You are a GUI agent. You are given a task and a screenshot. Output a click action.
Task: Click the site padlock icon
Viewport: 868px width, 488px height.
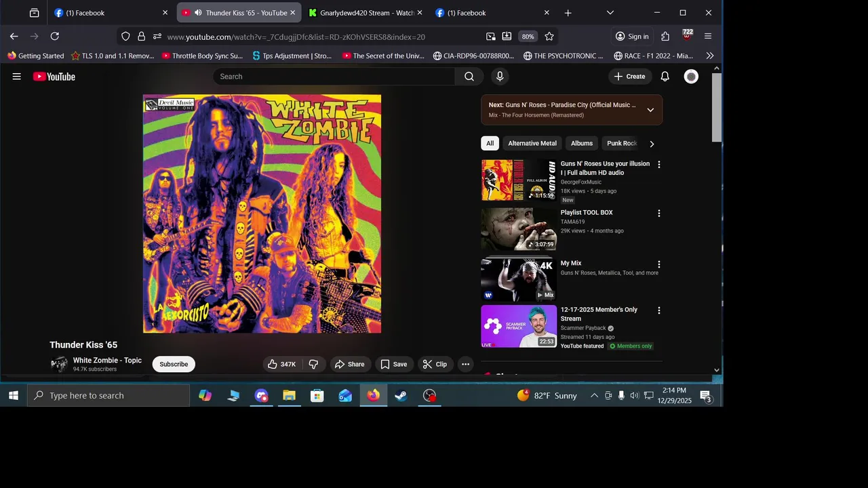click(141, 37)
